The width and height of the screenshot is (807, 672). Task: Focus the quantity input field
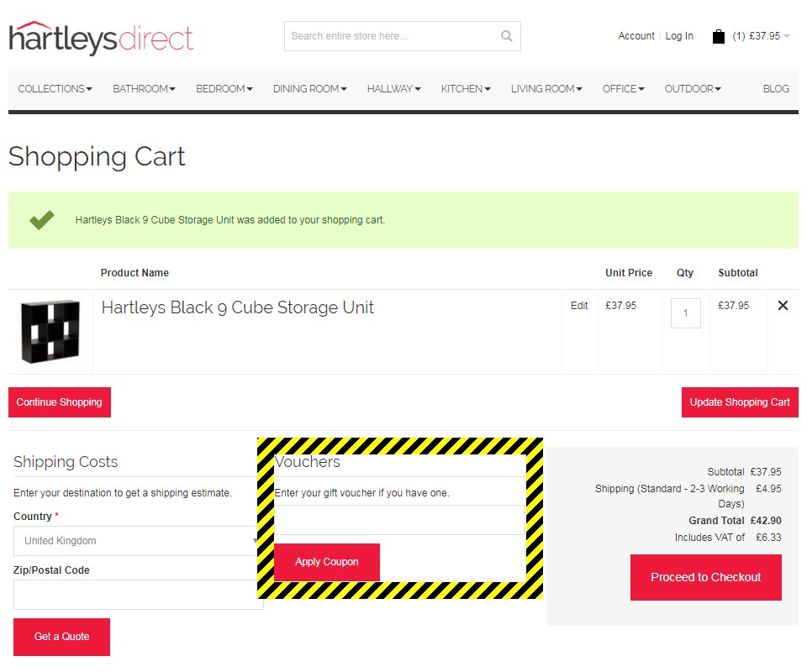[685, 313]
